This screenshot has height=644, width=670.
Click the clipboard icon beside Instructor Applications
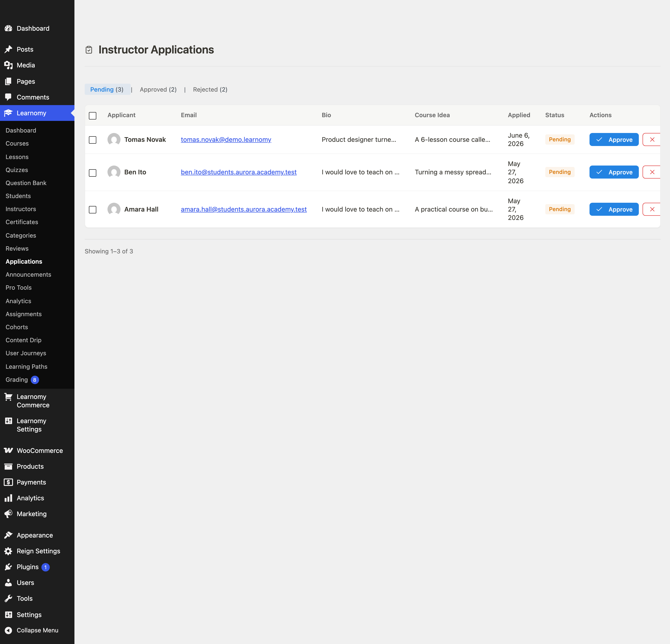click(89, 50)
